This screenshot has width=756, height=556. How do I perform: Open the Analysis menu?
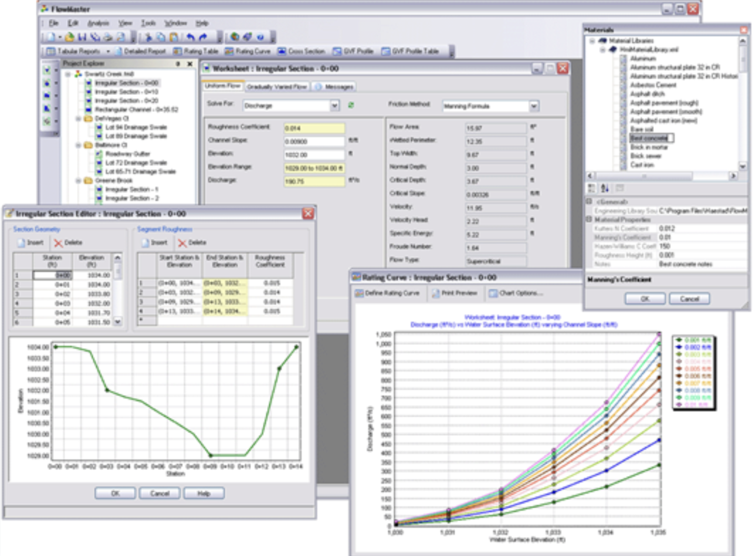(98, 23)
